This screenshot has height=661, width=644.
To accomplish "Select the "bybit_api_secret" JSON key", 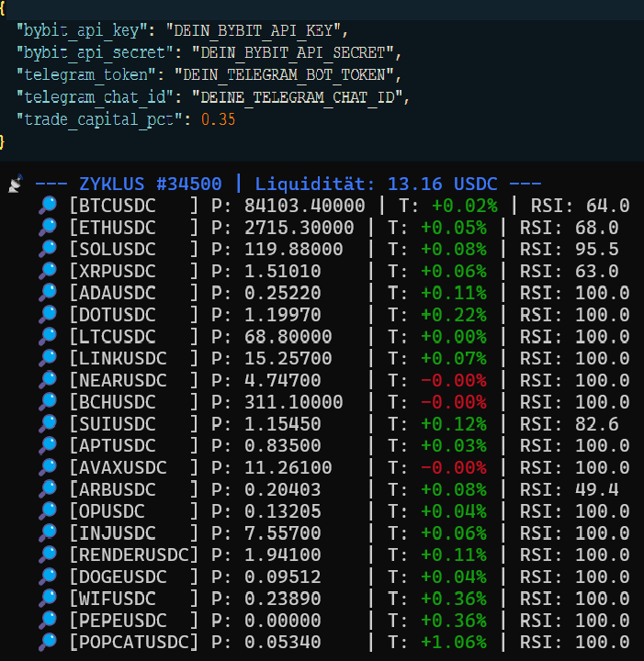I will coord(96,52).
